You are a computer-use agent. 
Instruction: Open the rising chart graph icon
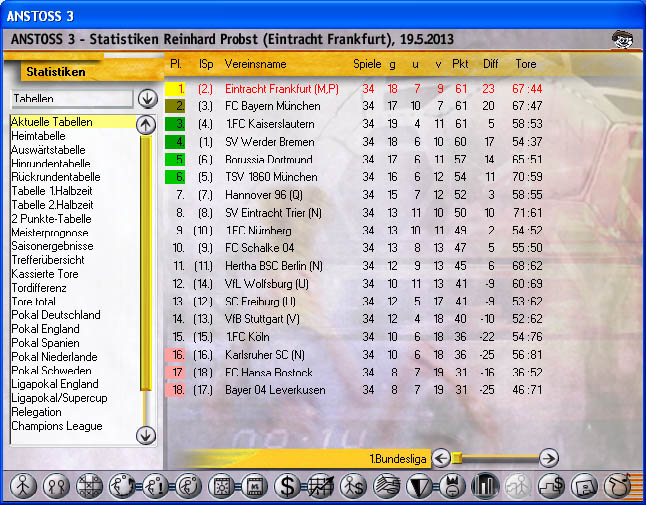(320, 486)
